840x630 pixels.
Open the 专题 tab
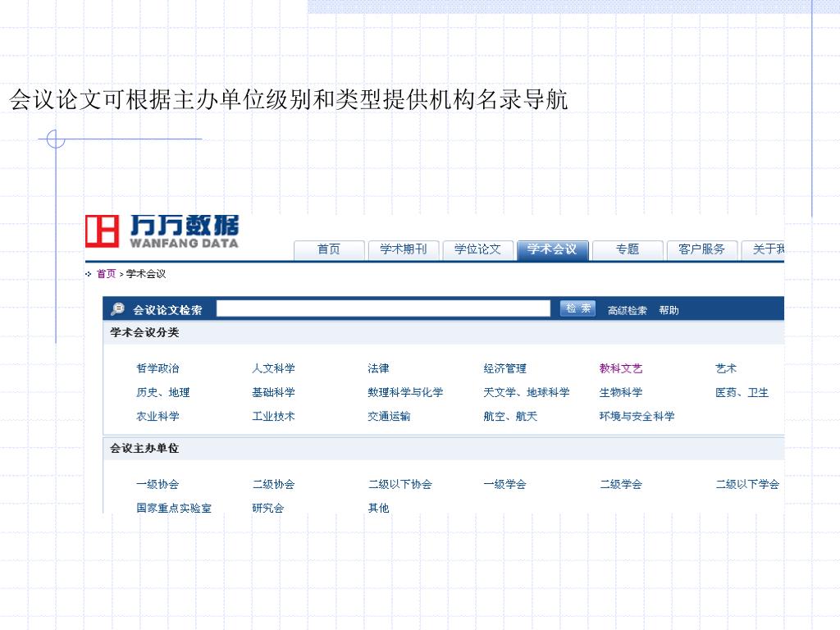pos(628,249)
